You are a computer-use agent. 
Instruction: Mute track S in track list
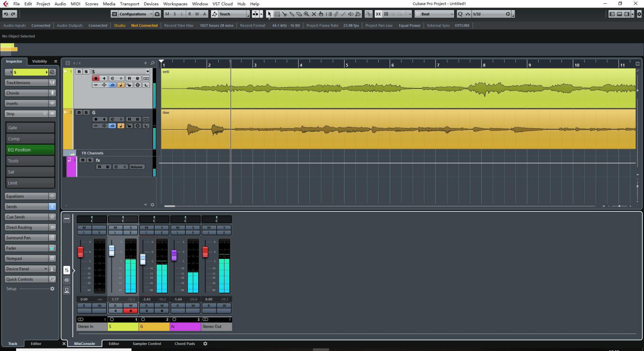pyautogui.click(x=79, y=72)
